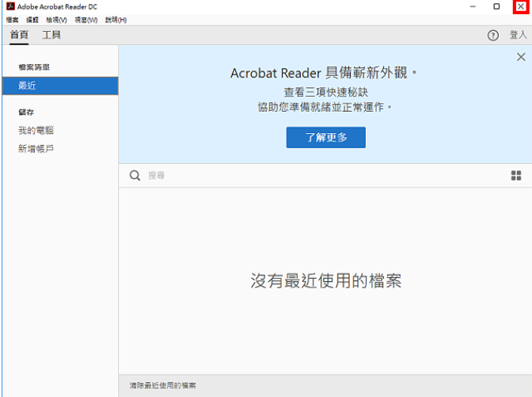Select 我的電腦 under storage
The width and height of the screenshot is (532, 397).
point(36,131)
